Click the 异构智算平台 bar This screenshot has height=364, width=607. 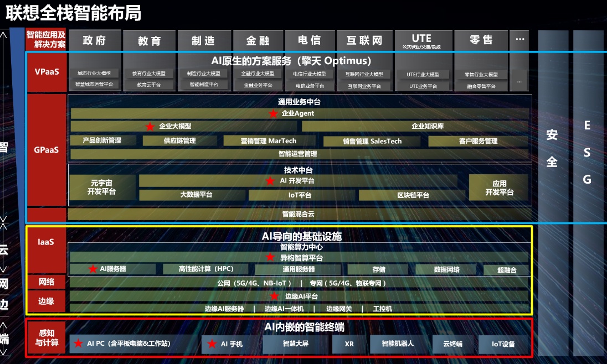[x=299, y=258]
